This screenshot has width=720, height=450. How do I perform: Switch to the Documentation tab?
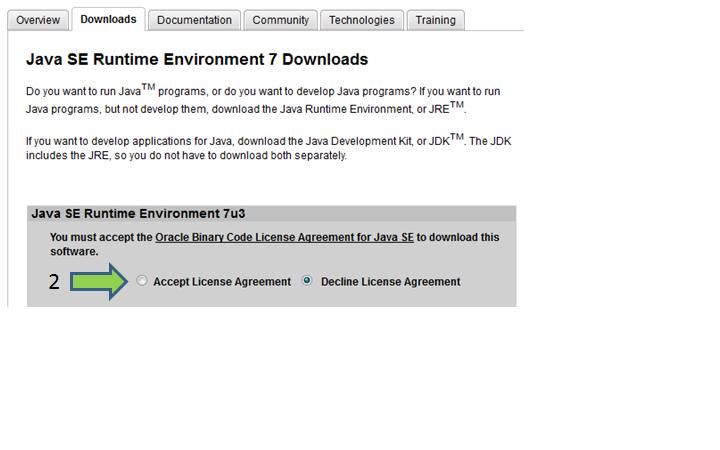194,20
